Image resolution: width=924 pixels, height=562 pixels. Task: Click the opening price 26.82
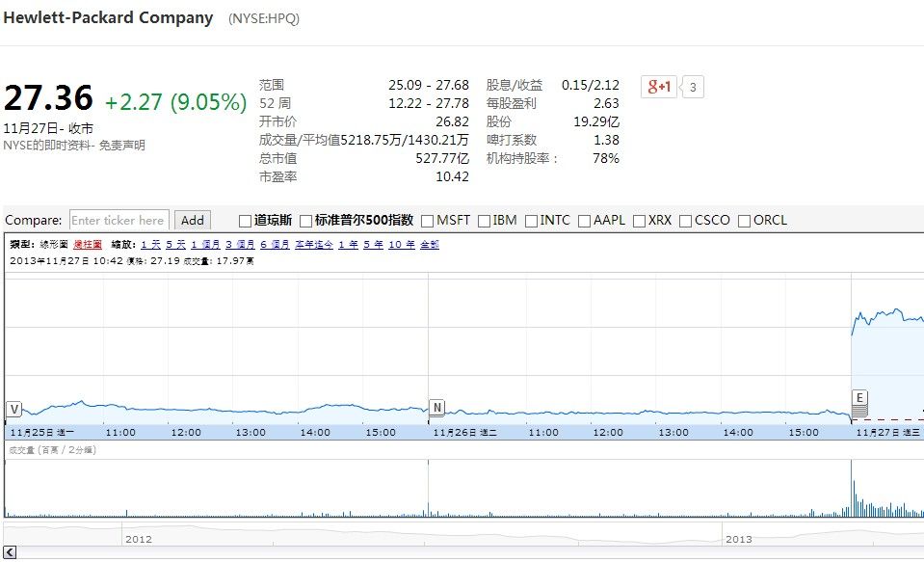coord(452,121)
